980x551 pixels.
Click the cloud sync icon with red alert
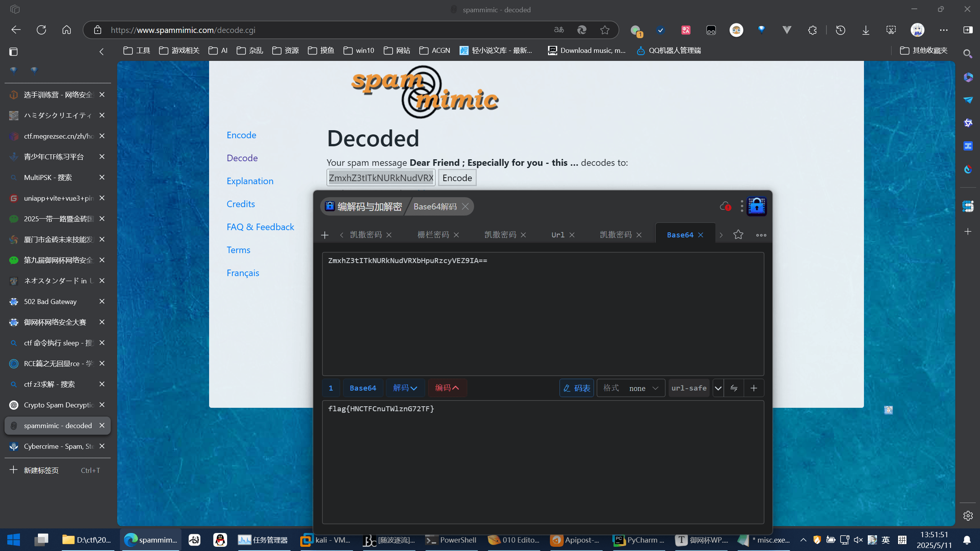point(725,206)
